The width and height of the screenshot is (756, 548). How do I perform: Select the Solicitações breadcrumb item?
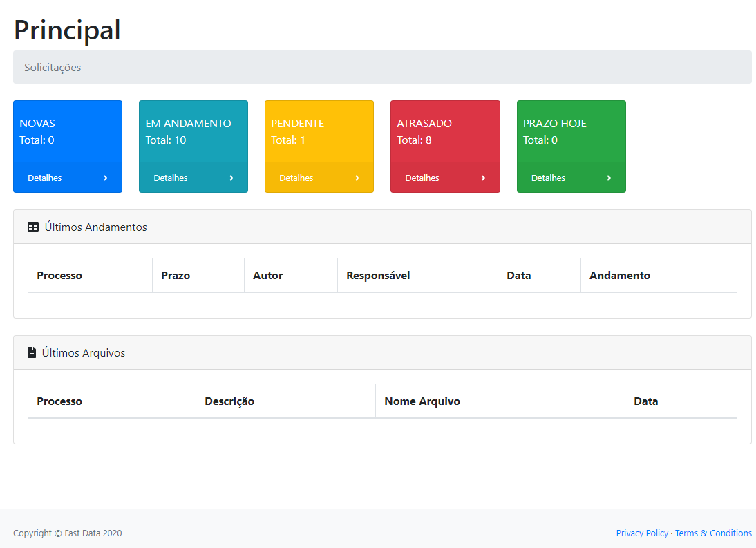pyautogui.click(x=53, y=67)
